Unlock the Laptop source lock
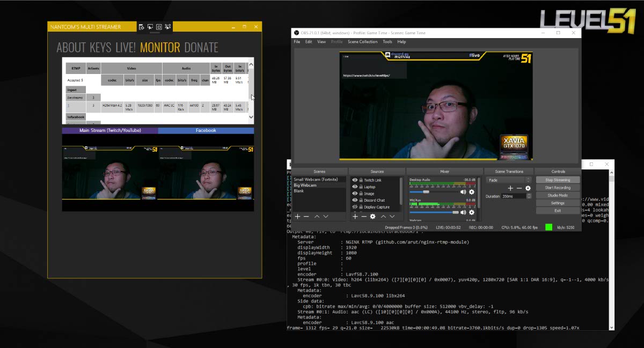Screen dimensions: 644x348 coord(361,187)
